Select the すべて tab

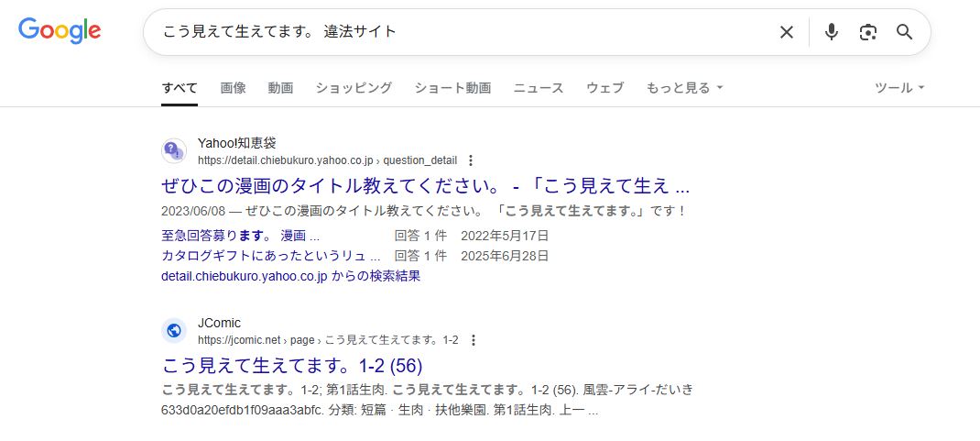coord(180,88)
